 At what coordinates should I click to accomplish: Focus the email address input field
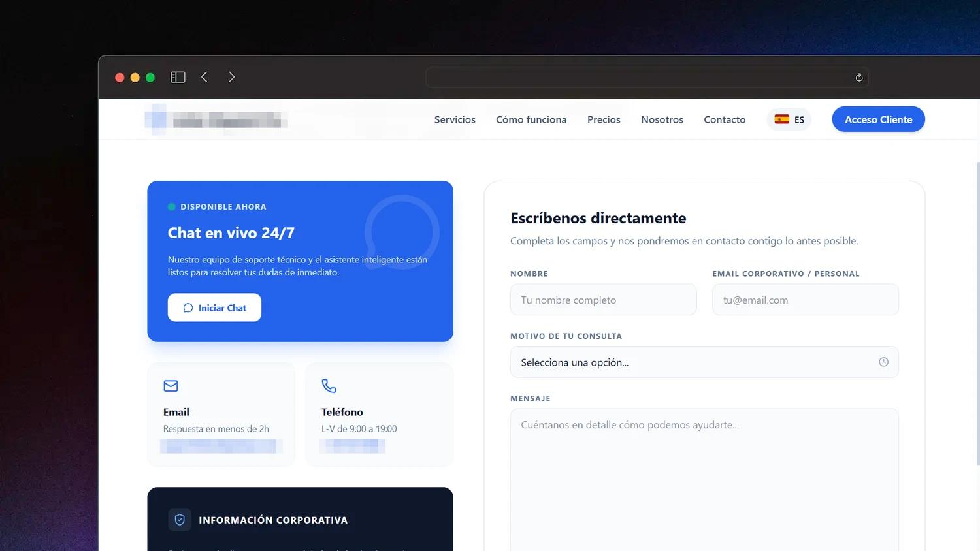tap(806, 300)
